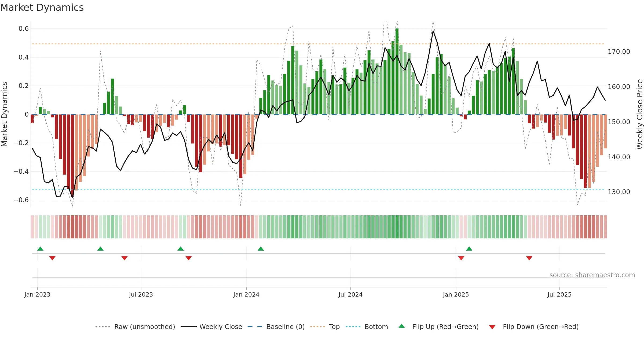Click the −0.4 left axis tick label
This screenshot has height=362, width=644.
(21, 171)
